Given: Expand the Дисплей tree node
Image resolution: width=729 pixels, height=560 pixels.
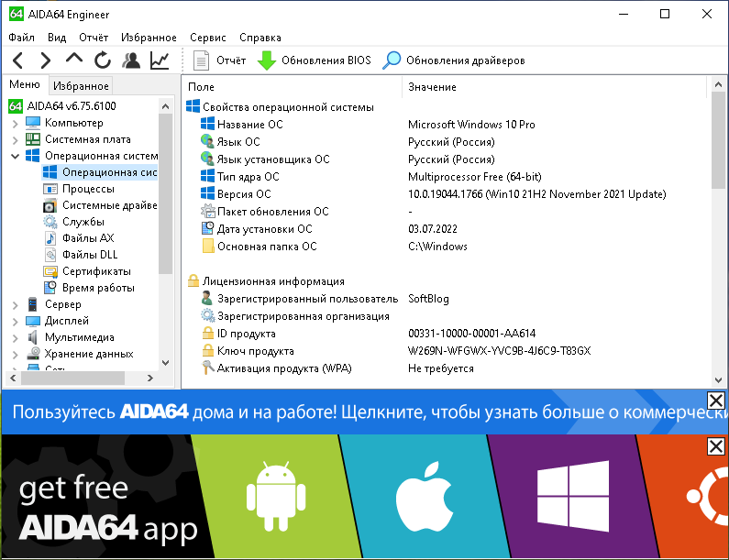Looking at the screenshot, I should (15, 322).
